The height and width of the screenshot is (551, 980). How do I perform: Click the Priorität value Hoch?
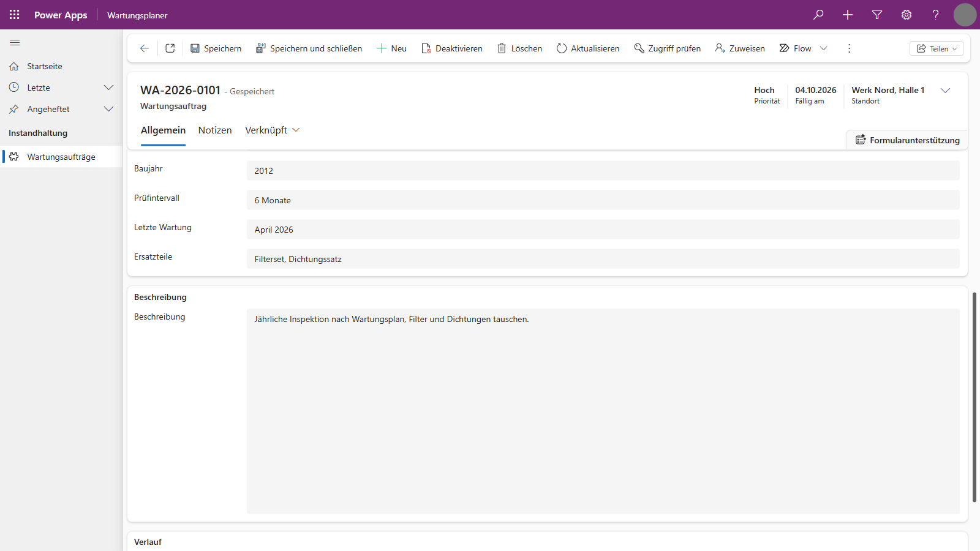(764, 90)
